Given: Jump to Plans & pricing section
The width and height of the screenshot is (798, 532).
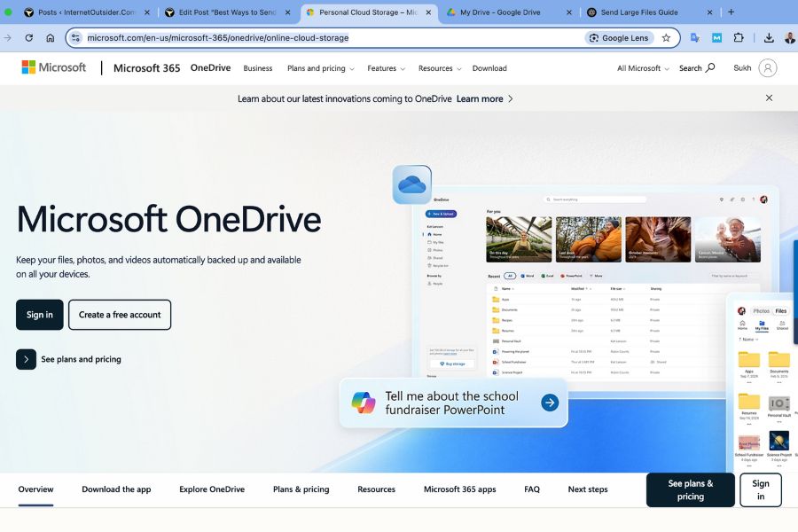Looking at the screenshot, I should pyautogui.click(x=301, y=489).
